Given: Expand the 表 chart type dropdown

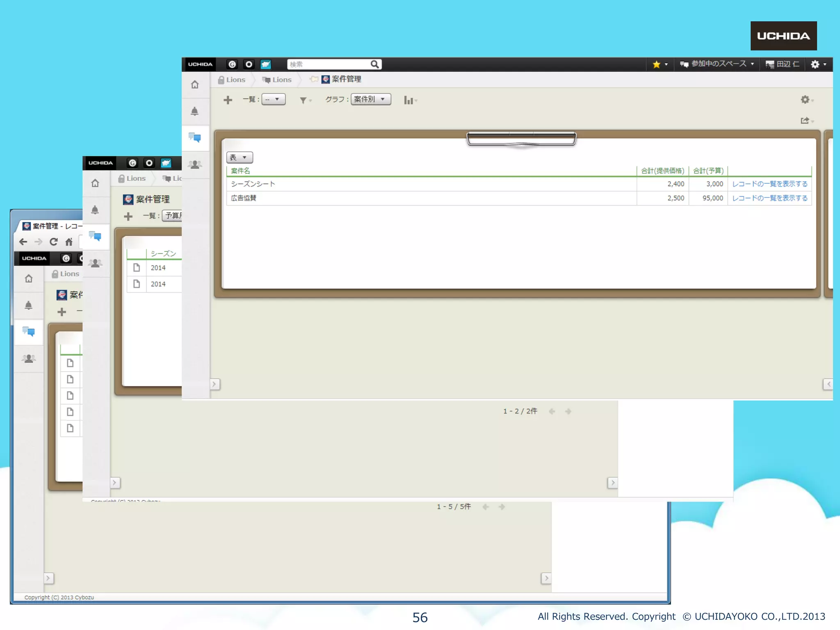Looking at the screenshot, I should (239, 157).
